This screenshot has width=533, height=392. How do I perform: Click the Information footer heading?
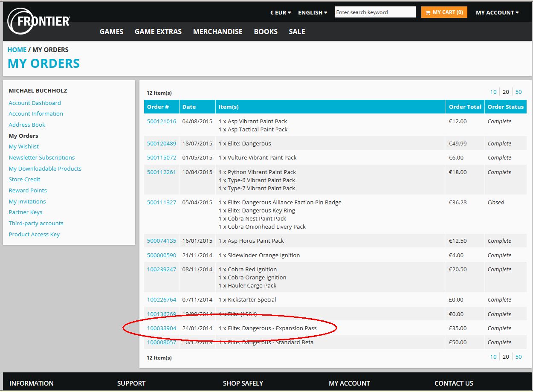click(x=32, y=383)
